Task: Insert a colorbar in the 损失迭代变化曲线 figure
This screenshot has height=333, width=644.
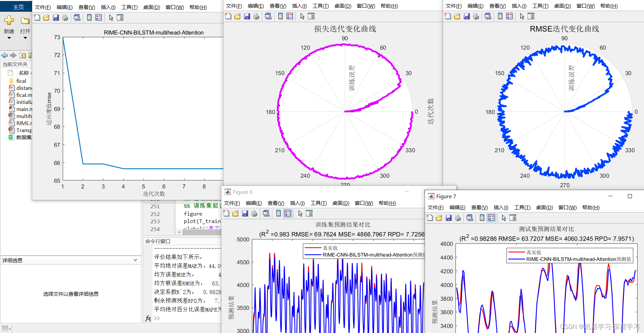Action: click(280, 16)
